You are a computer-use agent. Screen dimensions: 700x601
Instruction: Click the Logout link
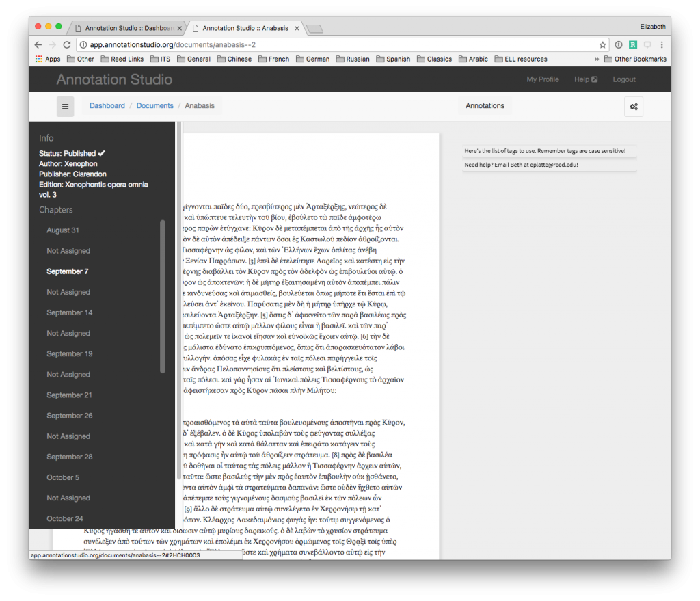point(623,79)
